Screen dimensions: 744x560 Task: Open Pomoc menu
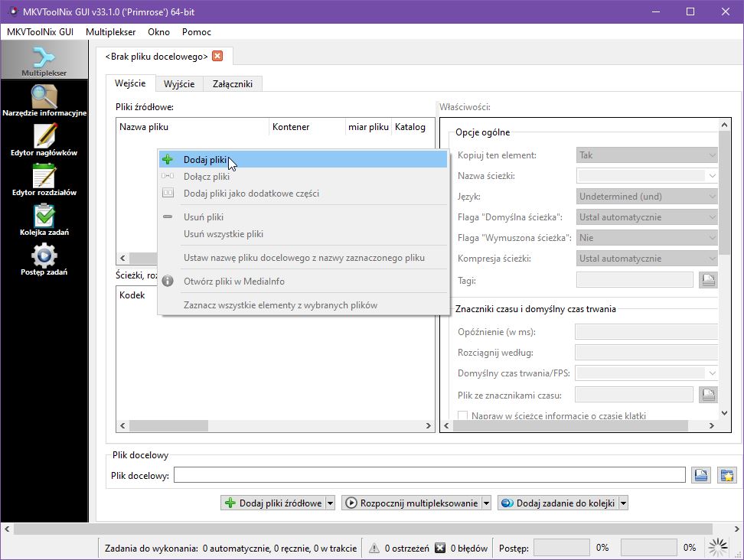[197, 32]
